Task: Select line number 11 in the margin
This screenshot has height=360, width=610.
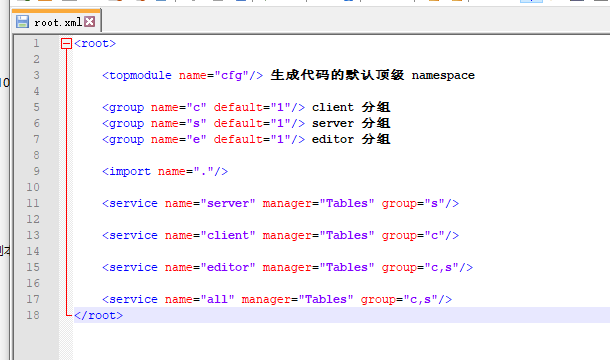Action: pyautogui.click(x=33, y=203)
